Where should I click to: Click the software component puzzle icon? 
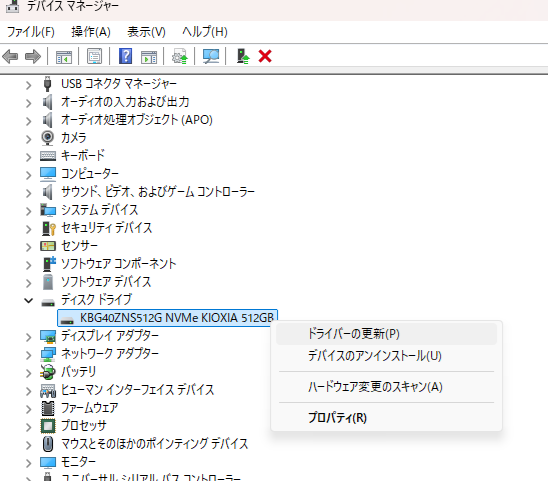(x=49, y=264)
